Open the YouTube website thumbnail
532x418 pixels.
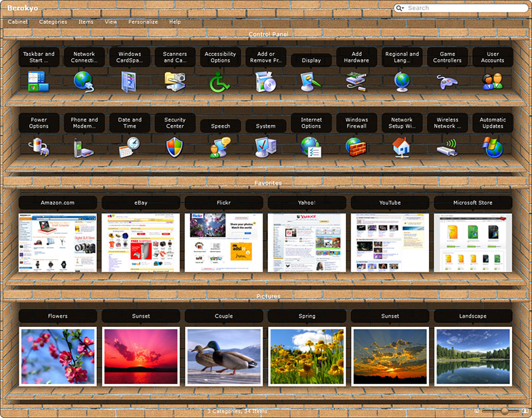390,243
